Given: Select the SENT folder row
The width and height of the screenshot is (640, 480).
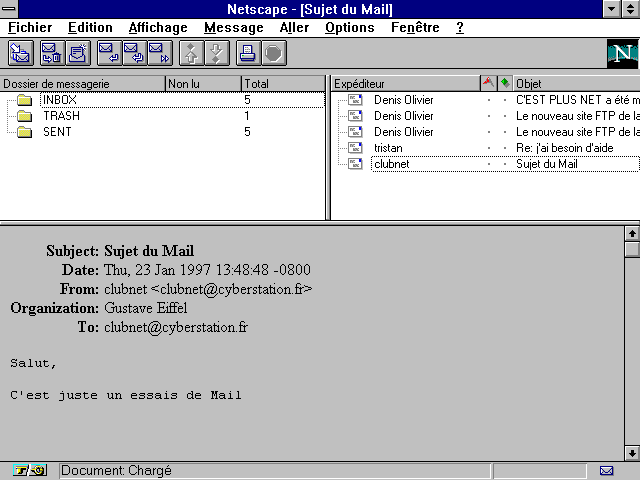Looking at the screenshot, I should 163,132.
